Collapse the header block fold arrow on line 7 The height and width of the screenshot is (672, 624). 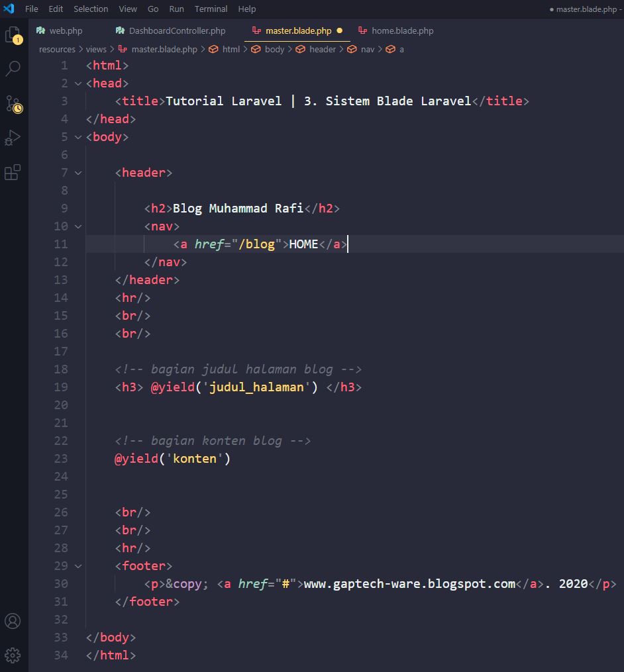click(x=78, y=172)
